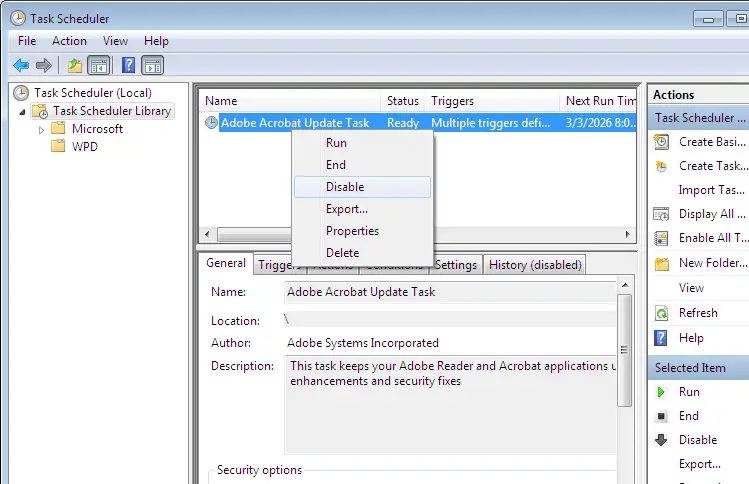Choose Run from the context menu

(363, 143)
